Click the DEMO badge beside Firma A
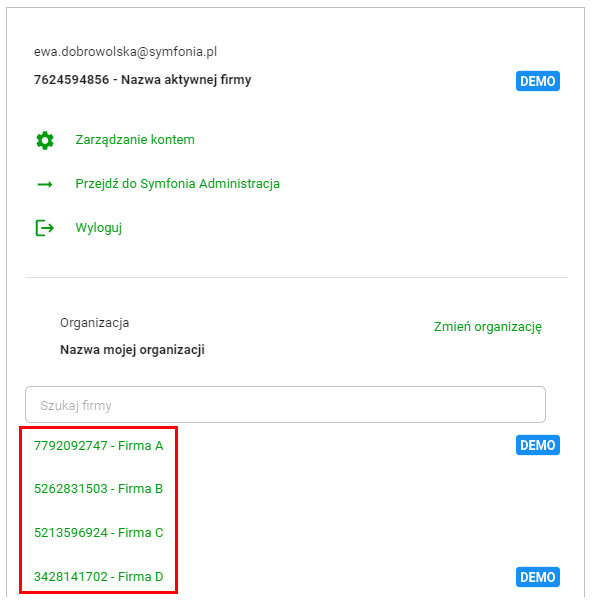The image size is (594, 610). point(538,445)
